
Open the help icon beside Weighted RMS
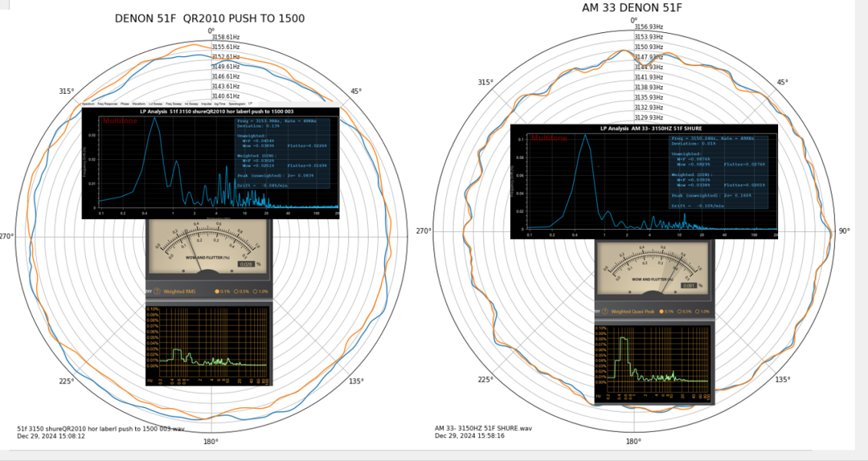click(x=157, y=291)
